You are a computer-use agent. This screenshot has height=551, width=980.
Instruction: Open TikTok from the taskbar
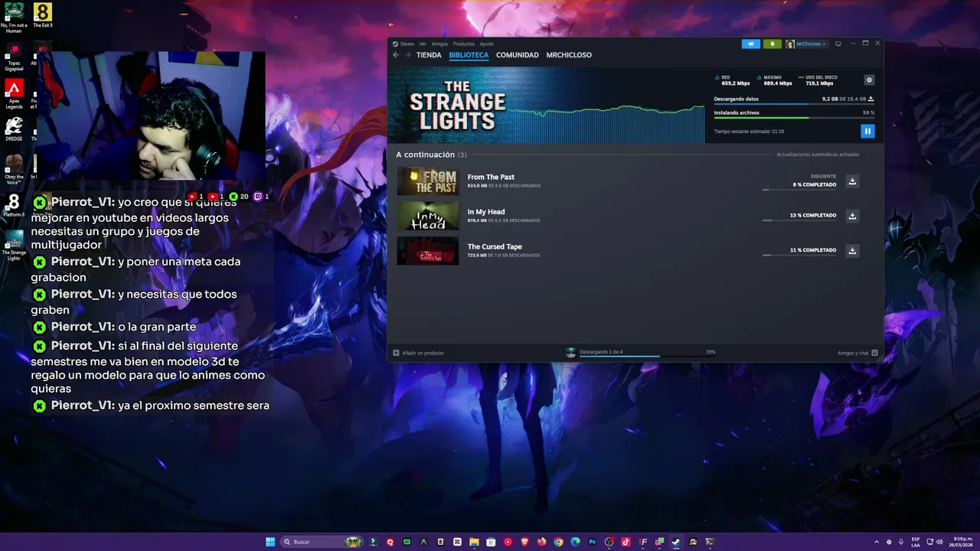point(626,542)
